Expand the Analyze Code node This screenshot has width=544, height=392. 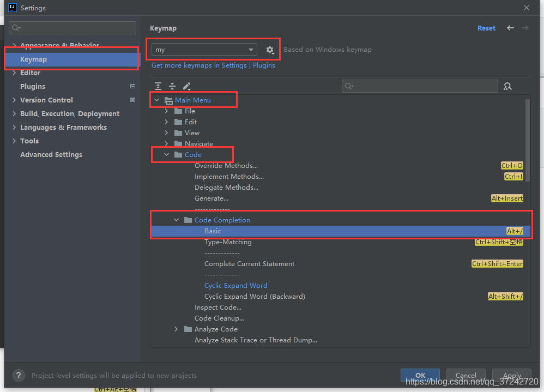pyautogui.click(x=176, y=329)
